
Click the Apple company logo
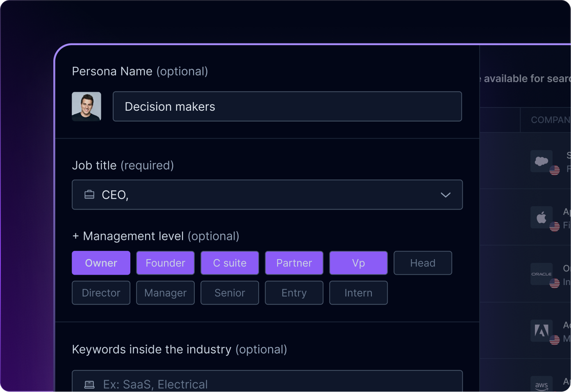coord(541,217)
